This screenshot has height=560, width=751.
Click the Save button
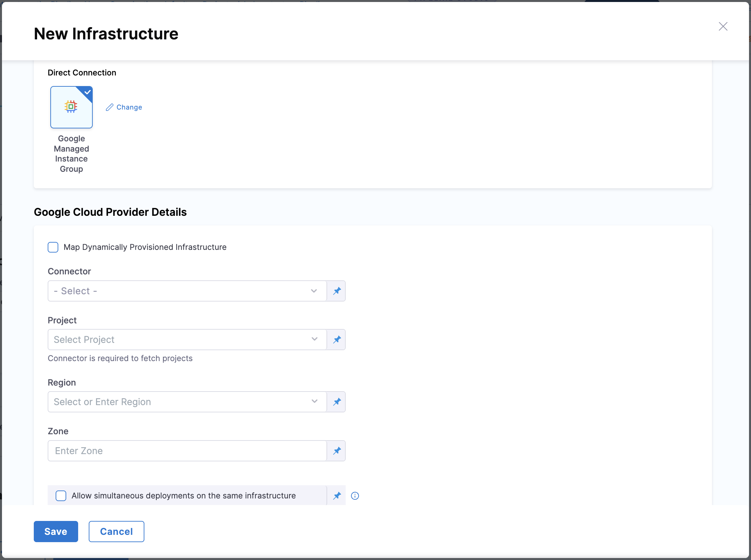click(56, 531)
